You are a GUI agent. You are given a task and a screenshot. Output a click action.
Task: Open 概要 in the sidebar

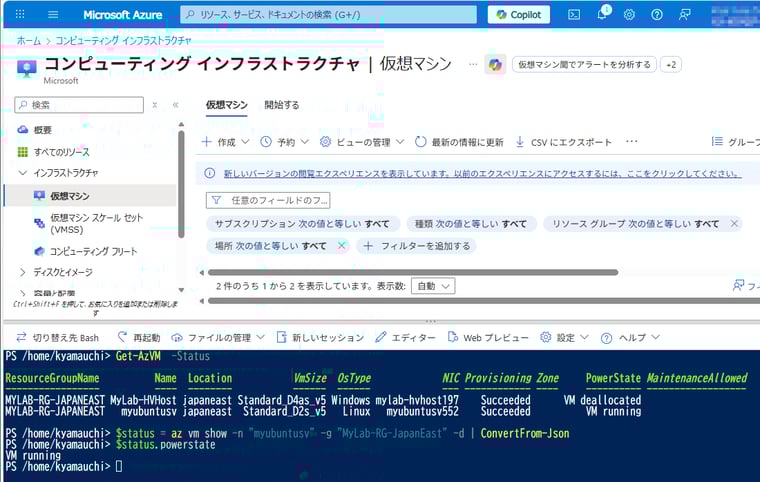(x=42, y=130)
